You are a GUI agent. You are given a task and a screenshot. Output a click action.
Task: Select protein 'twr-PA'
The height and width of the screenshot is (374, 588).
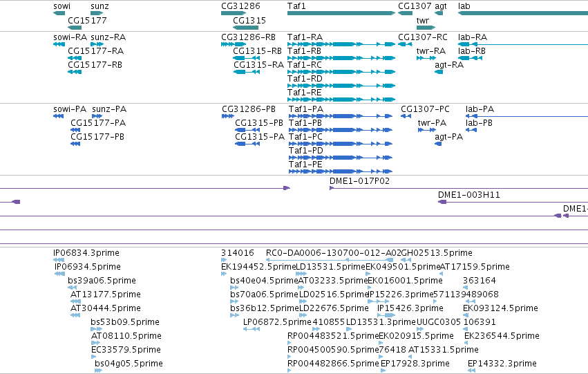coord(432,123)
